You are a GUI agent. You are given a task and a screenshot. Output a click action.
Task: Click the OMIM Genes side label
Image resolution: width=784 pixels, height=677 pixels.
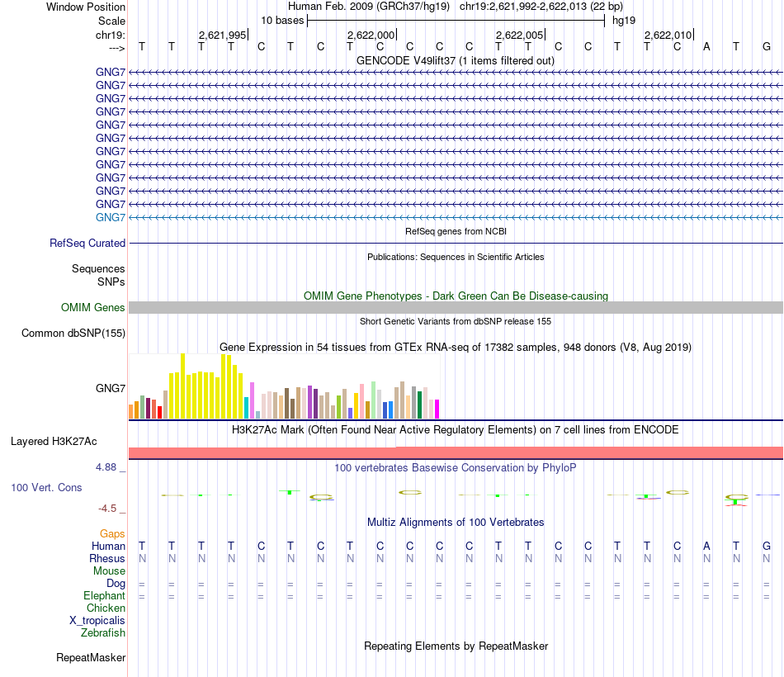click(93, 307)
